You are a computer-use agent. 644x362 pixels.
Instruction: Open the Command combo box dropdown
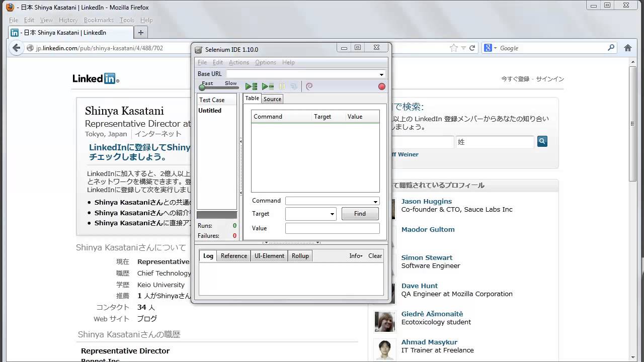click(x=375, y=201)
